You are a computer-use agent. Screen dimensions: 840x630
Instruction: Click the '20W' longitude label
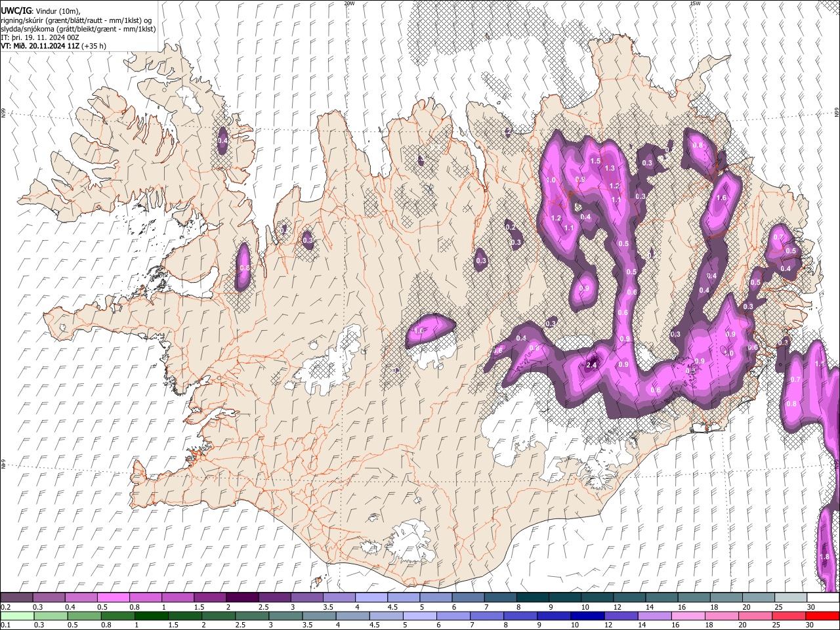[349, 3]
